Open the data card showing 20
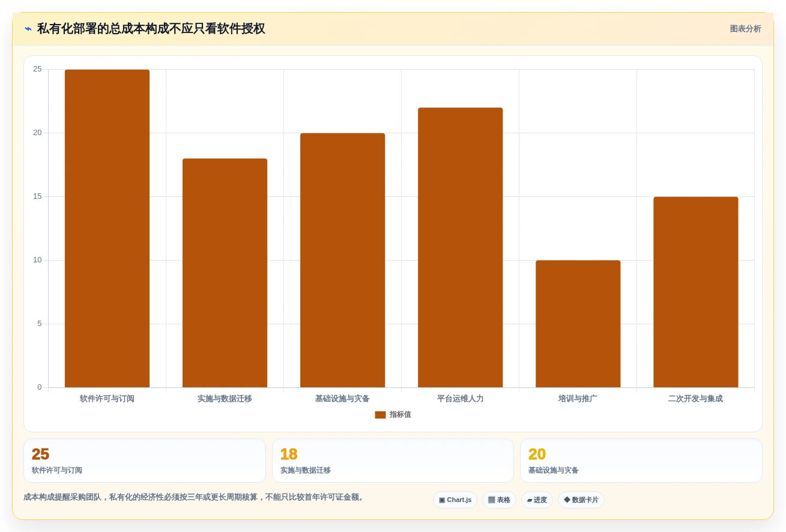This screenshot has height=532, width=786. point(641,461)
